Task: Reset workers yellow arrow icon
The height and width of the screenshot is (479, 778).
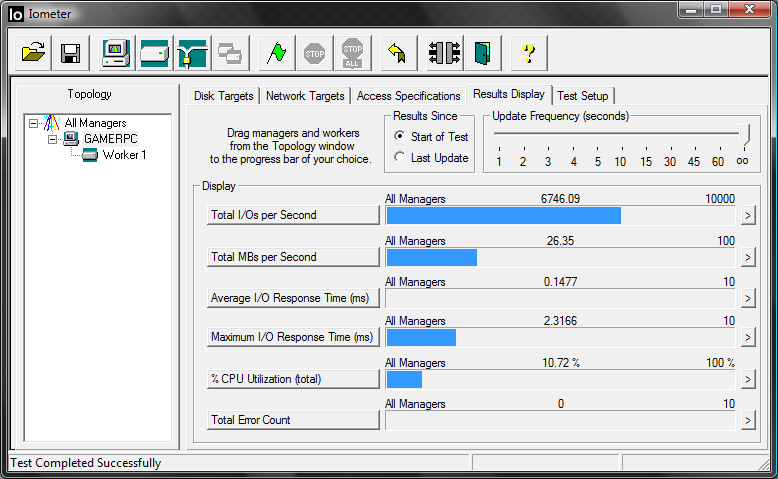Action: pos(397,53)
